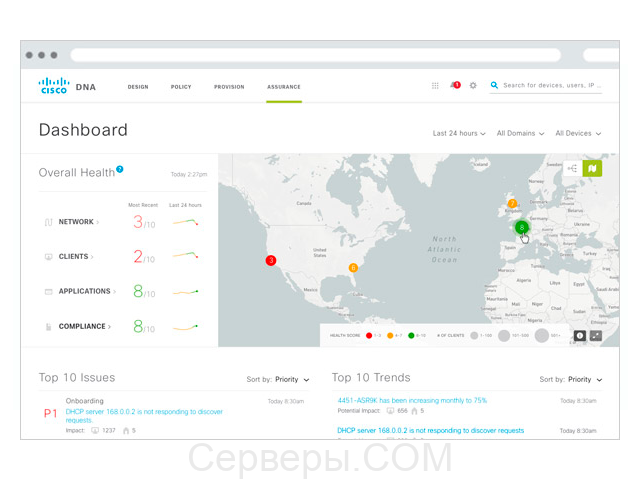The width and height of the screenshot is (640, 480).
Task: Click the search devices input field
Action: pos(550,86)
